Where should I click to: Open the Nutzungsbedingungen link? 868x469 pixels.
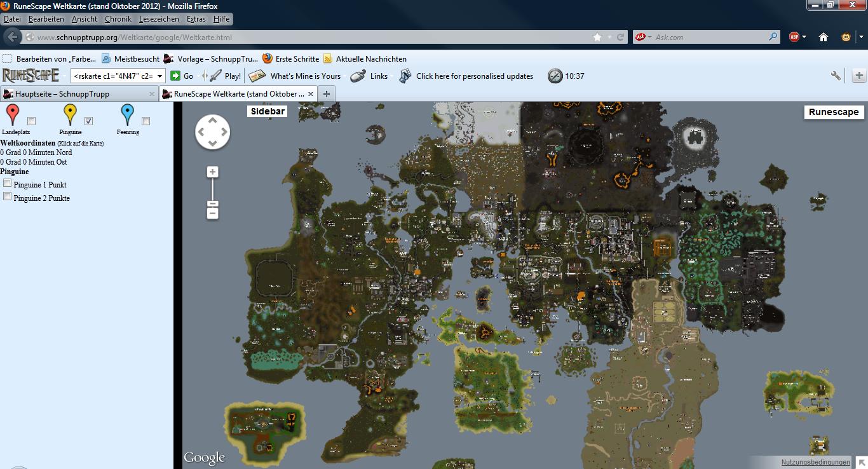[815, 463]
